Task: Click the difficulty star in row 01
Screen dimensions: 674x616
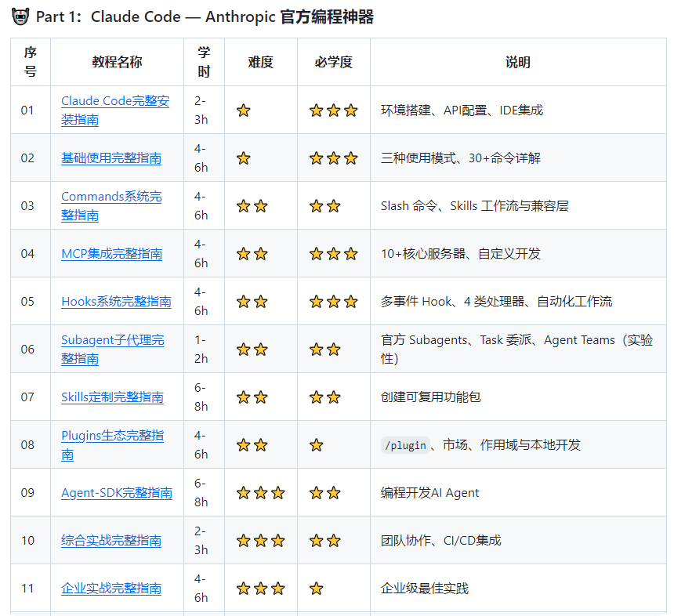Action: point(243,111)
